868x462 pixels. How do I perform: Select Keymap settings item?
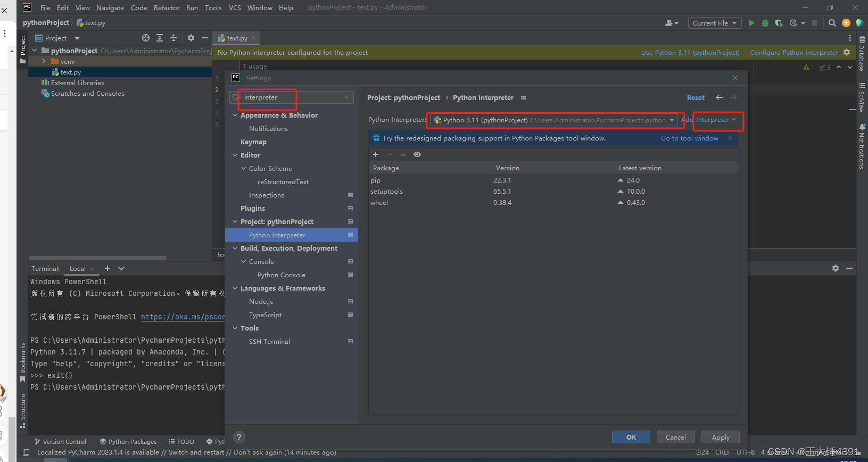(253, 142)
